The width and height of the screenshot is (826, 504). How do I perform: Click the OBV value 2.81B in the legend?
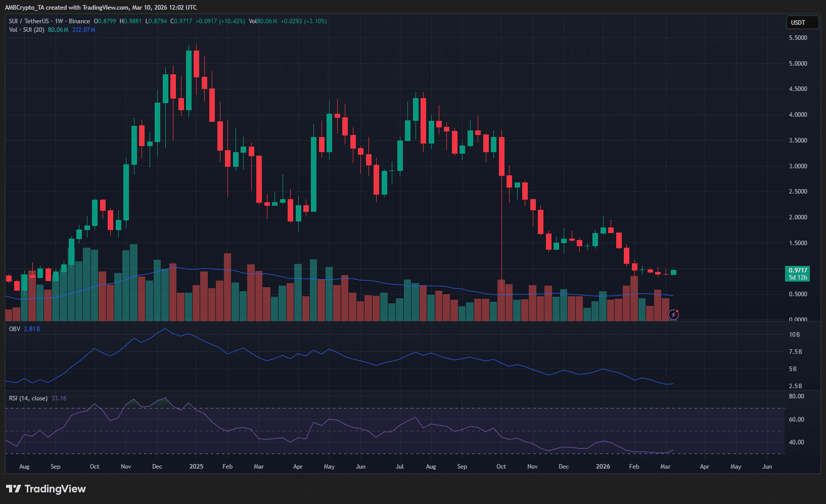(x=32, y=329)
